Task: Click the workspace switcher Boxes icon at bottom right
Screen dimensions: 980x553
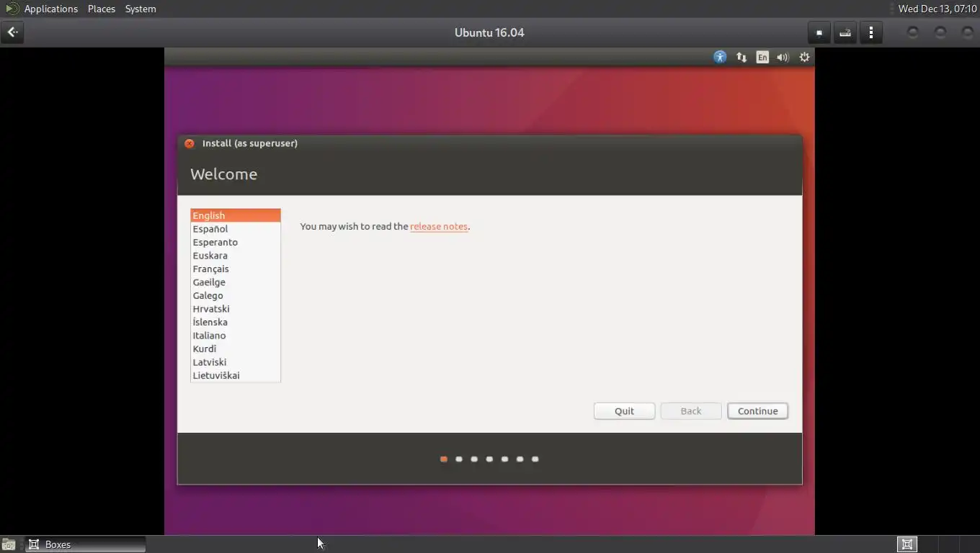Action: pyautogui.click(x=907, y=544)
